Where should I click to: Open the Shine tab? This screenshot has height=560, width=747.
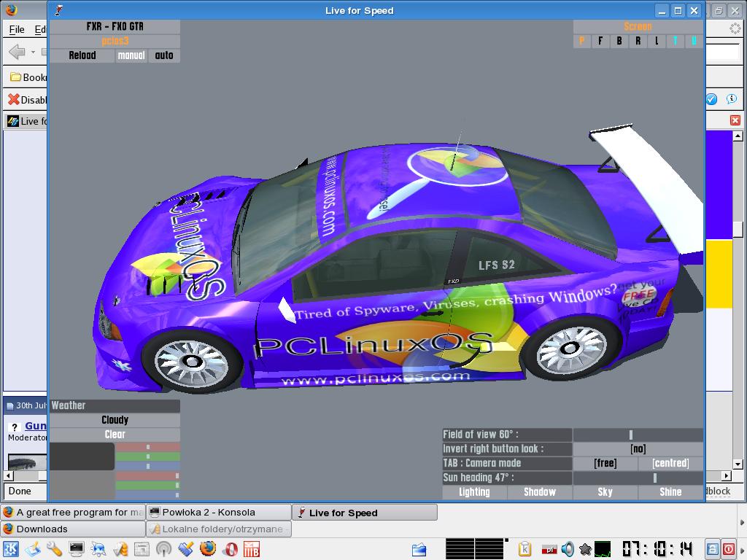[x=671, y=492]
